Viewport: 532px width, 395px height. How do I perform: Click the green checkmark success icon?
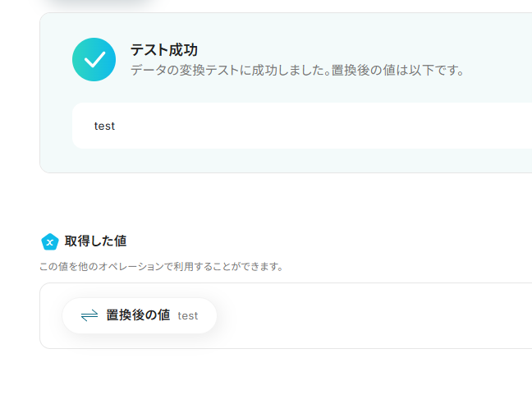[x=94, y=60]
